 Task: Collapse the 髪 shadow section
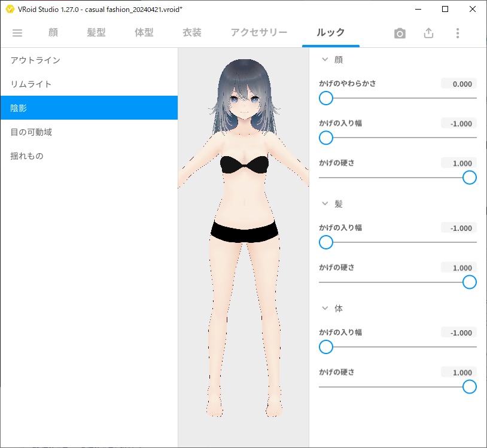324,203
